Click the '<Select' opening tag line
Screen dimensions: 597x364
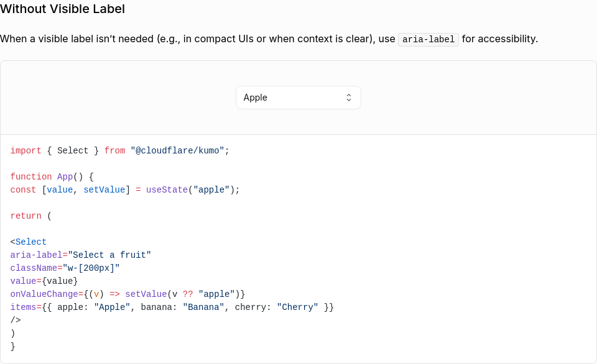28,242
